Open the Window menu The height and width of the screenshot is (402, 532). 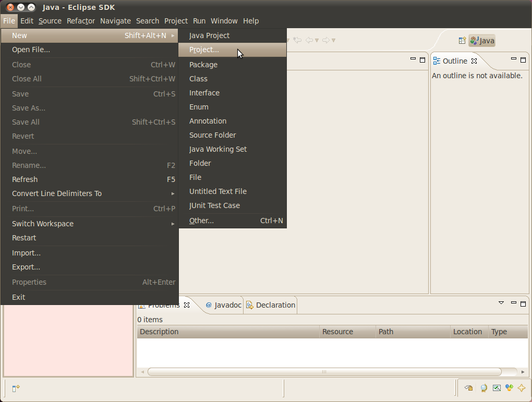[224, 21]
